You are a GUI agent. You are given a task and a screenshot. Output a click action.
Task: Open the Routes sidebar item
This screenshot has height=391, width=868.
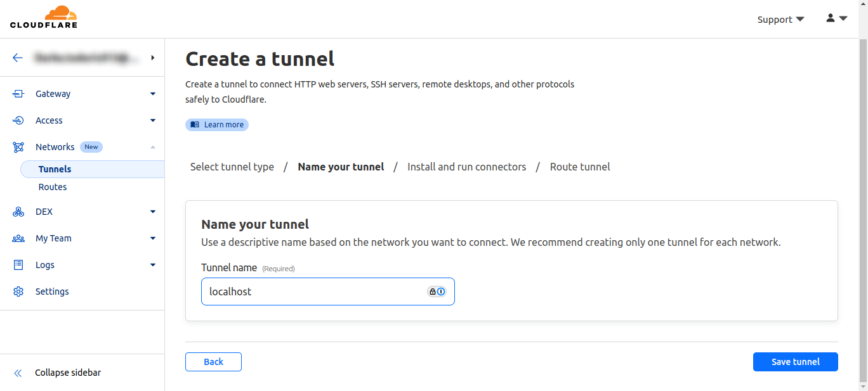tap(53, 187)
